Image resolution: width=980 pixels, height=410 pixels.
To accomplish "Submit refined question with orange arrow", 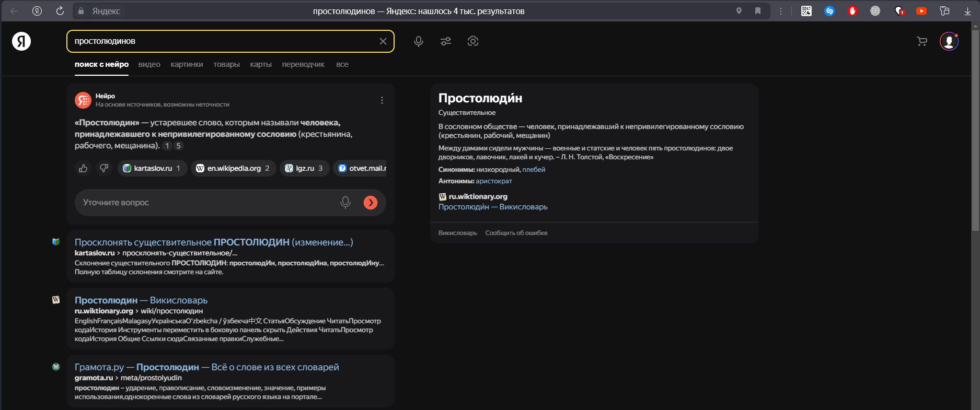I will coord(370,203).
